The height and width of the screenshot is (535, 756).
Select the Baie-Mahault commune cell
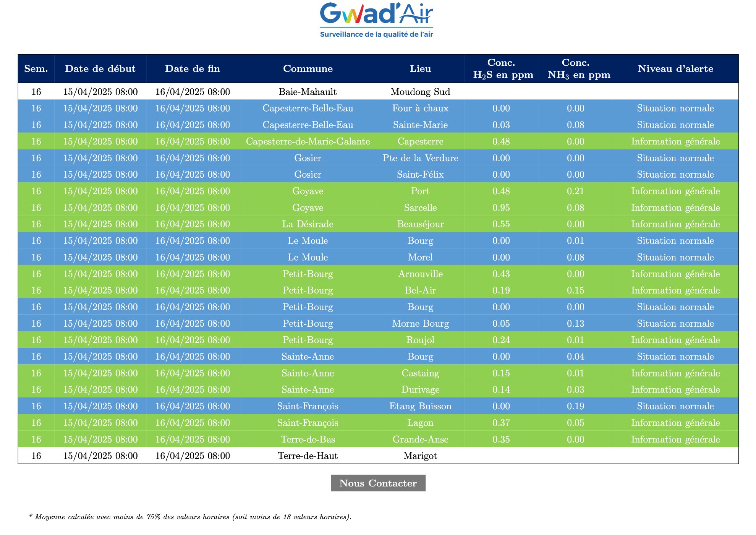click(x=308, y=92)
